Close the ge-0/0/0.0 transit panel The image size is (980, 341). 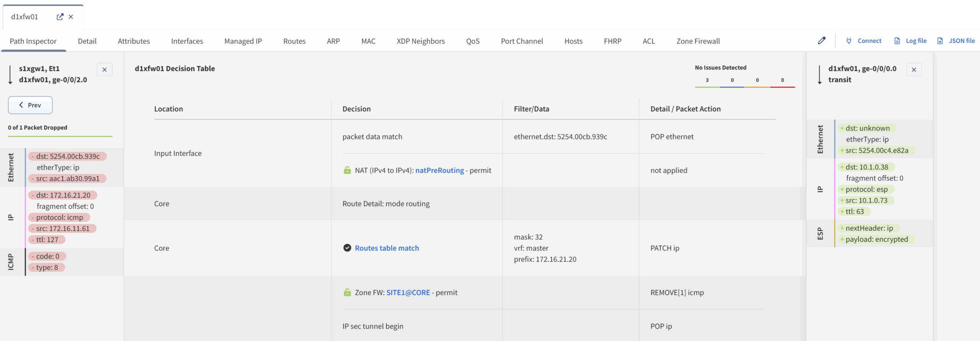[914, 70]
